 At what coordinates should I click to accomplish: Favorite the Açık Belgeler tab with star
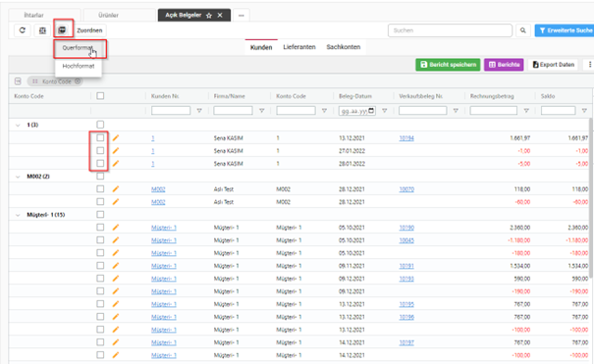[209, 16]
